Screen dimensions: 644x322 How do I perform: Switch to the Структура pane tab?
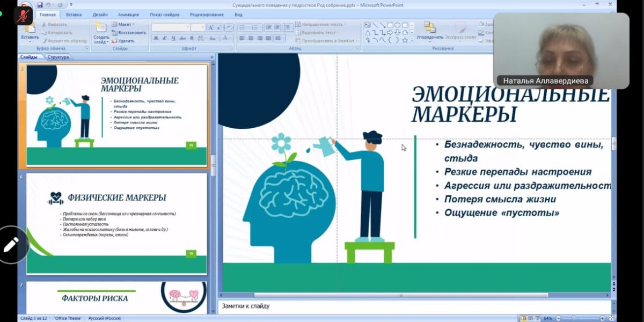(58, 57)
